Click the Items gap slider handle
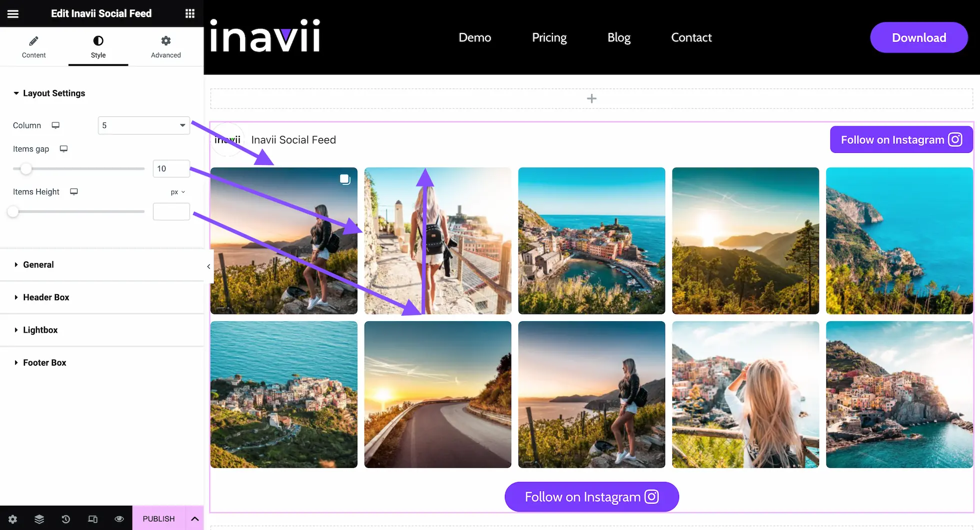980x530 pixels. coord(26,169)
